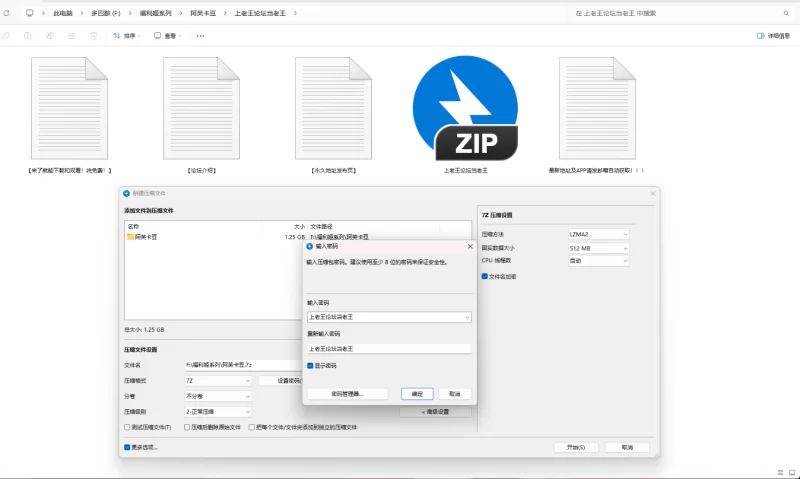Toggle the 更多选项 checkbox
Screen dimensions: 800x479
tap(127, 447)
